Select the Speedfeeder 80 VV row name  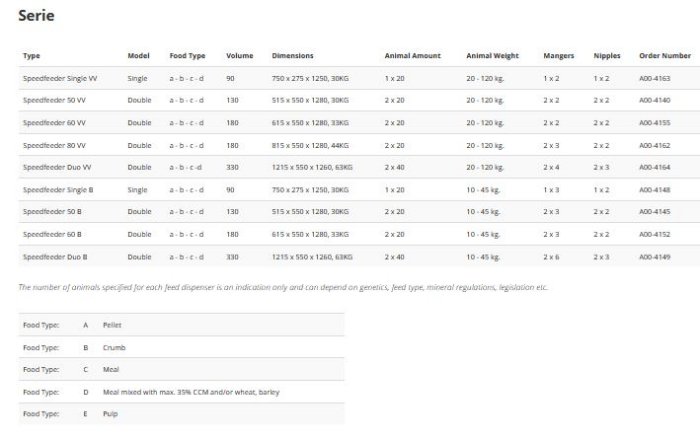coord(55,145)
